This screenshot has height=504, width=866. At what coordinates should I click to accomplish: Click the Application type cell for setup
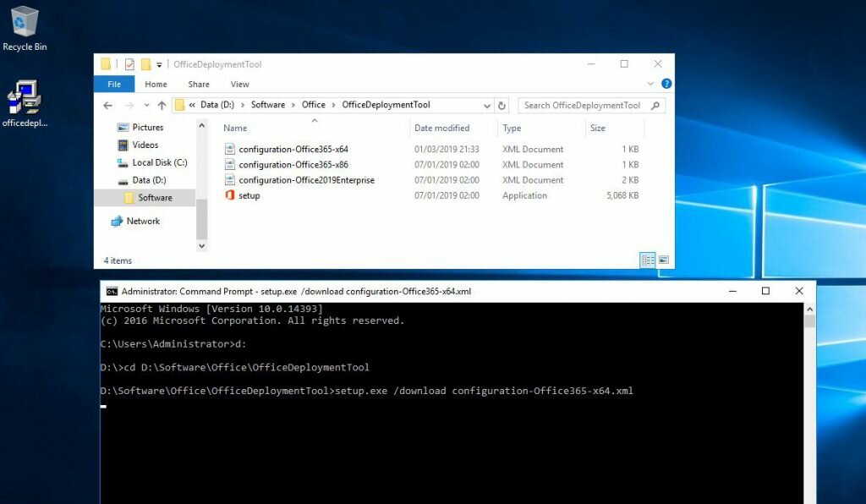(524, 196)
